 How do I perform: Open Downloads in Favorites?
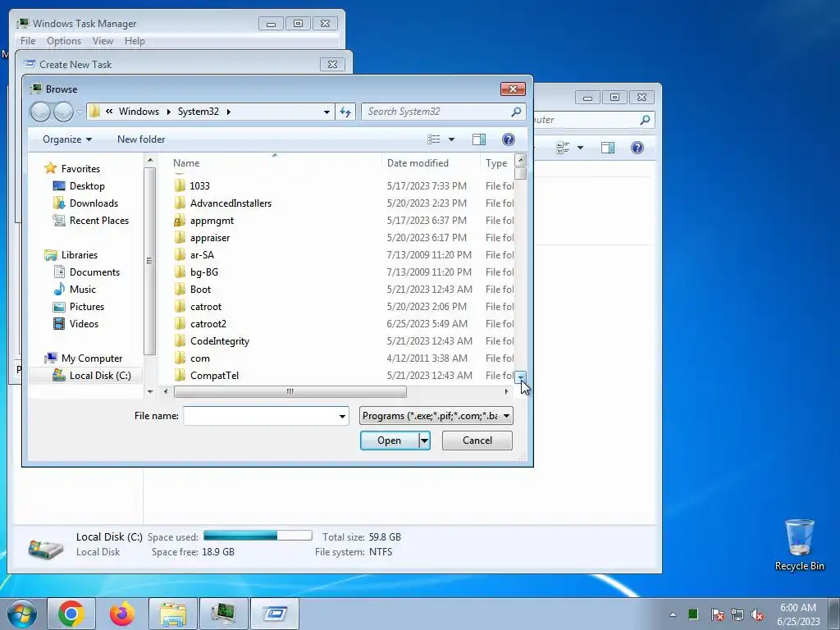[94, 203]
